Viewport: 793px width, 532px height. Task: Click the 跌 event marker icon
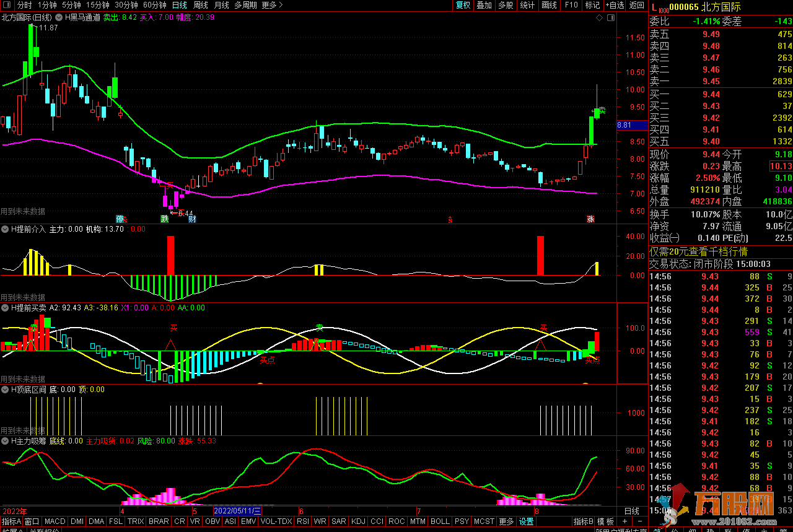click(165, 219)
